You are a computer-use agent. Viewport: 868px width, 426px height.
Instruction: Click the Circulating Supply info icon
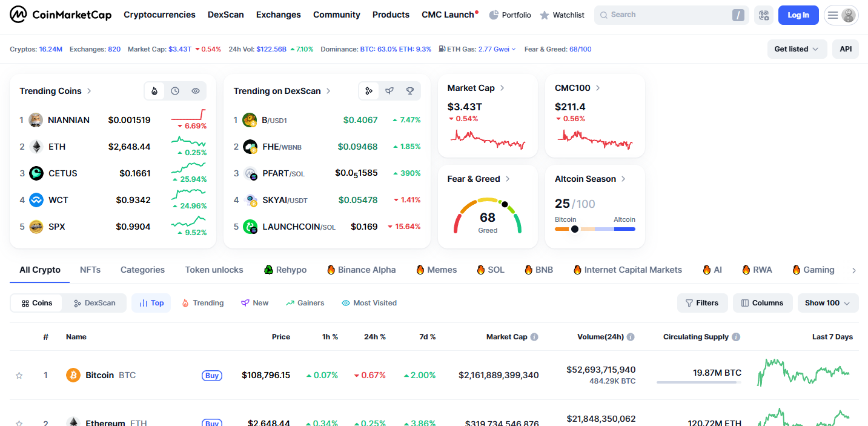tap(736, 337)
